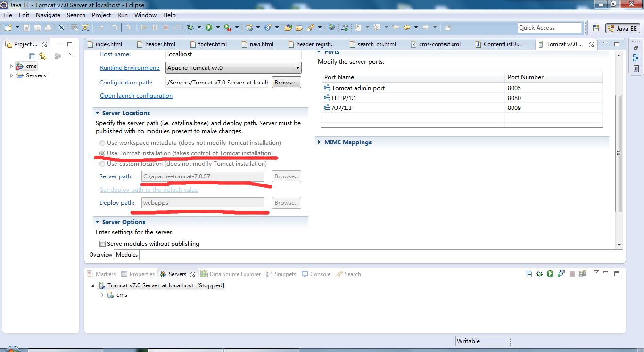Close the Tomcat v7.0 editor tab
644x352 pixels.
[x=592, y=44]
